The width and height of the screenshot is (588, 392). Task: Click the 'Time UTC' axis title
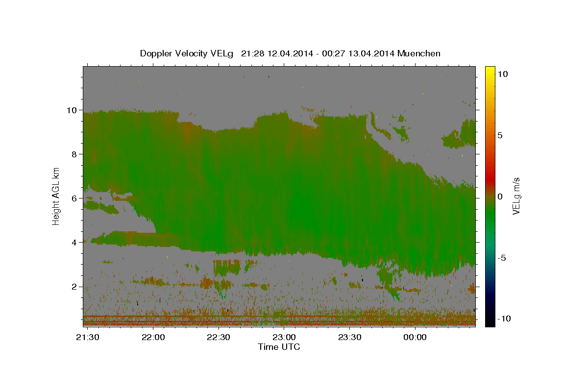tap(279, 347)
